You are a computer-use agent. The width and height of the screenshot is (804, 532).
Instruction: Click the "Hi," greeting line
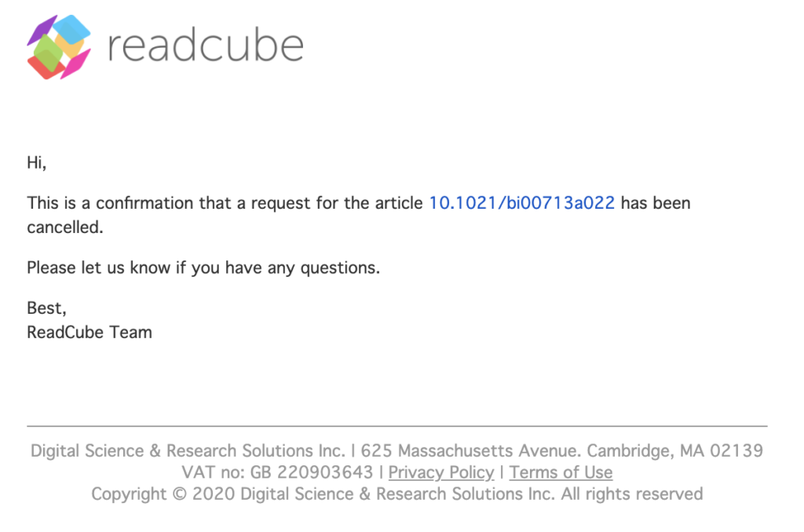pos(37,163)
